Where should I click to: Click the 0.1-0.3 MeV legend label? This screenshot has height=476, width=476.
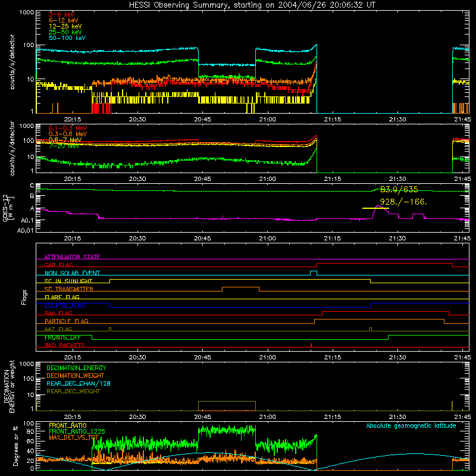click(x=68, y=129)
